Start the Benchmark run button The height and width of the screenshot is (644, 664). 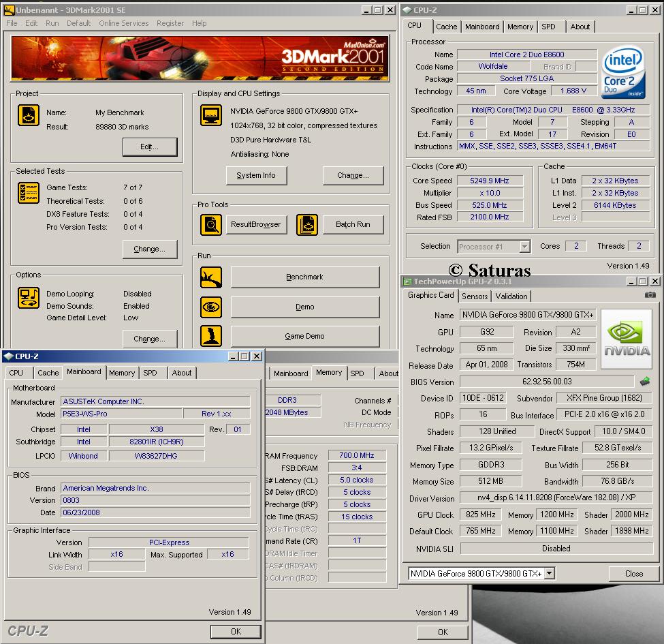point(305,277)
